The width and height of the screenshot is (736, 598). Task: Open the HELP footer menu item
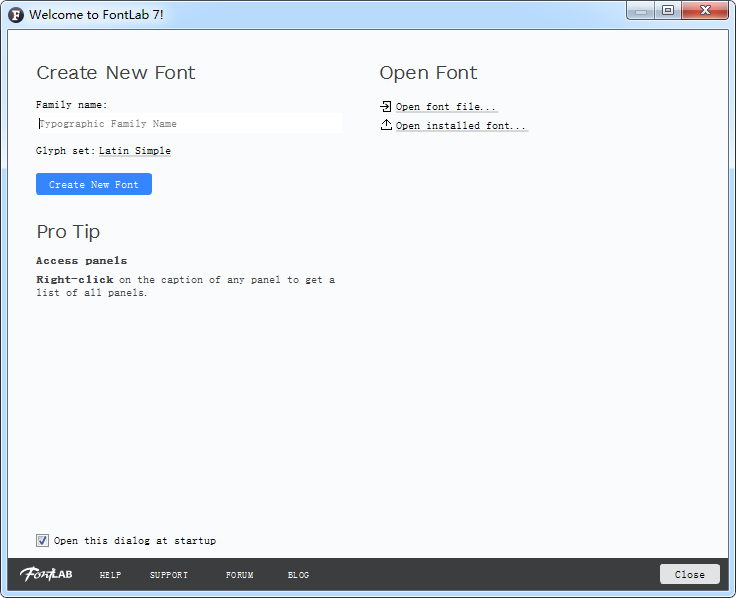tap(110, 575)
